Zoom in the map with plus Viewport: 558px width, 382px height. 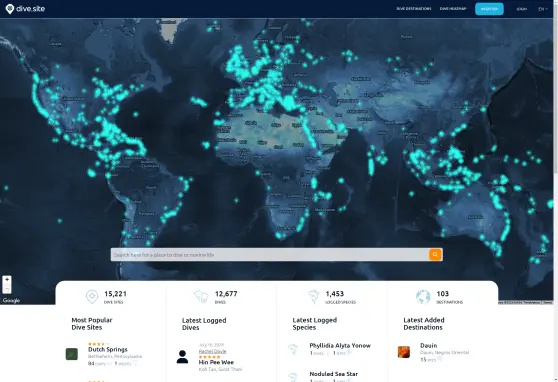pos(7,280)
